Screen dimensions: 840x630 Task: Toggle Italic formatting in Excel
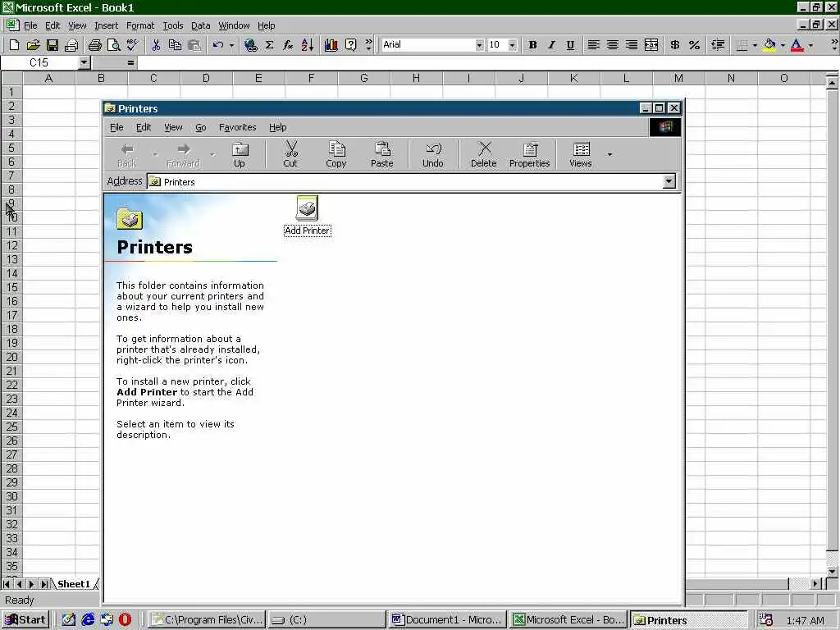click(551, 45)
